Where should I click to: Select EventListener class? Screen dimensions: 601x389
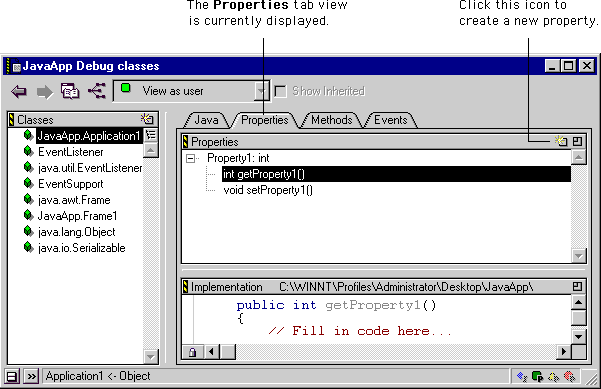[71, 152]
